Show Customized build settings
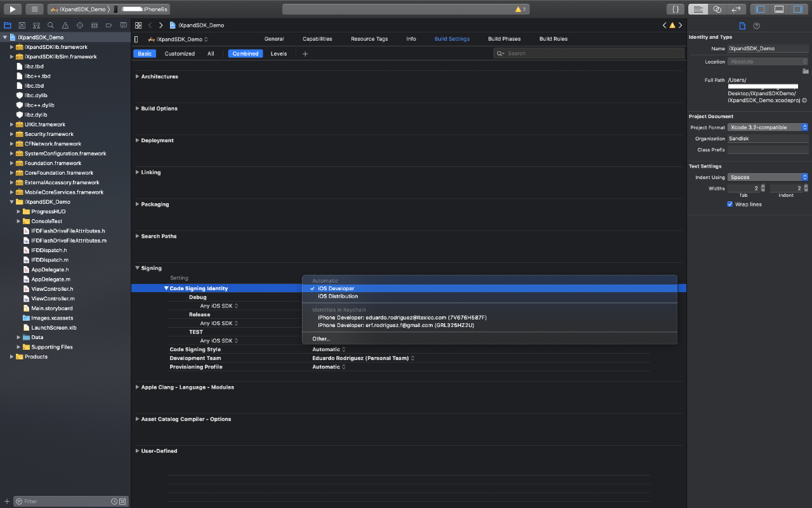Viewport: 812px width, 508px height. pos(180,53)
